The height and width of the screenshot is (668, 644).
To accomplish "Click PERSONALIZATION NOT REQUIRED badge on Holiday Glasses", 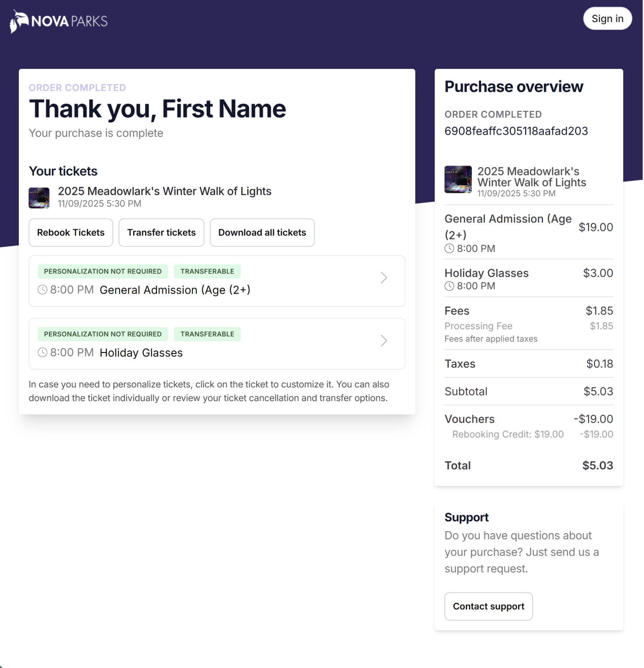I will (x=103, y=334).
